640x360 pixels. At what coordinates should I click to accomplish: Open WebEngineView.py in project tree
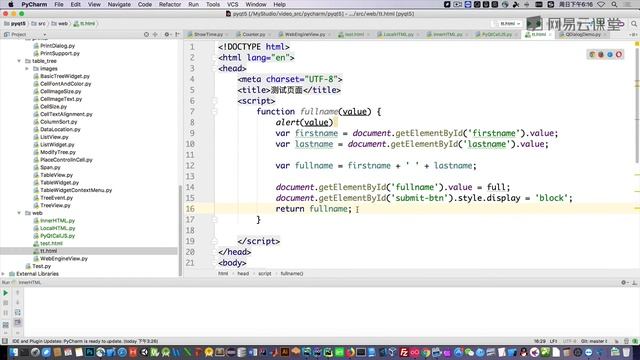64,259
